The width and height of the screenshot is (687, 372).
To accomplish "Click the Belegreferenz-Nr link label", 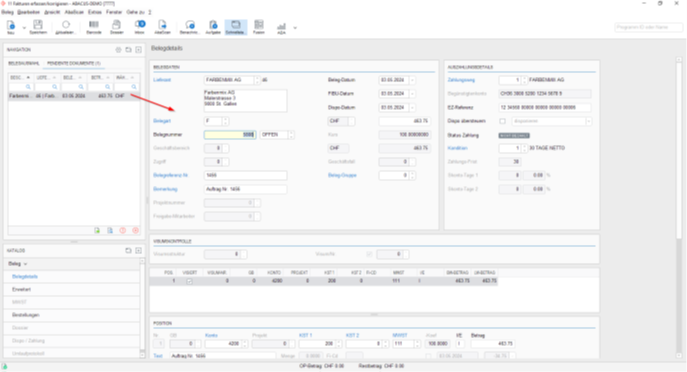I will [170, 175].
